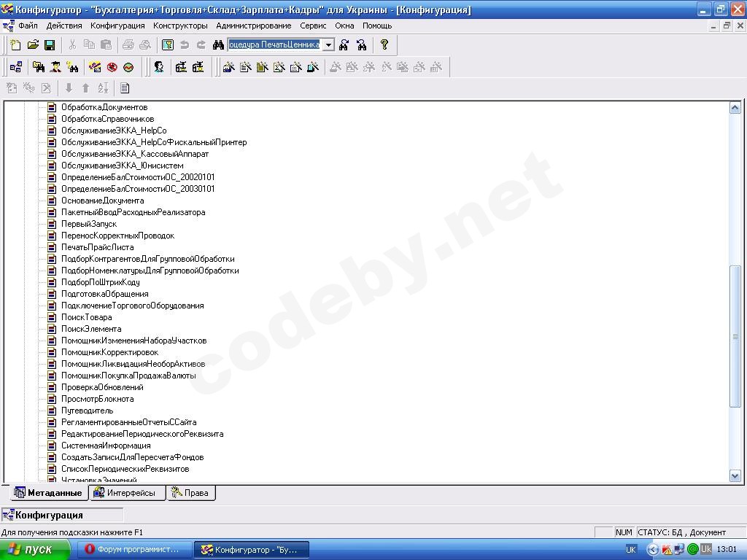This screenshot has height=560, width=747.
Task: Click the Redo arrow icon
Action: point(201,45)
